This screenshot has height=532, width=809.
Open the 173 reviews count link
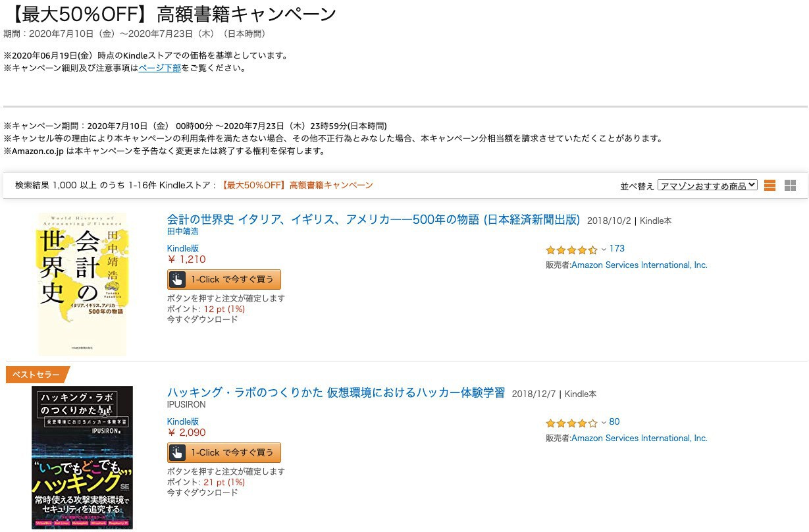[617, 249]
